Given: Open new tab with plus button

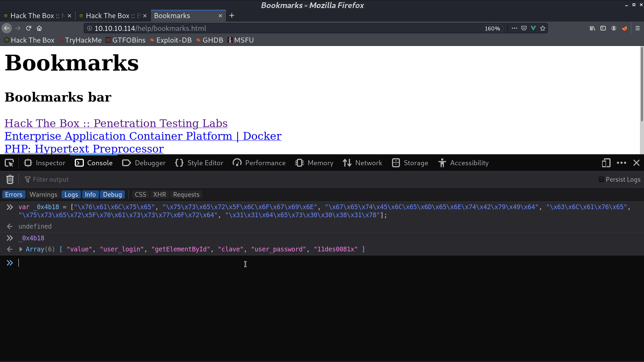Looking at the screenshot, I should 232,16.
